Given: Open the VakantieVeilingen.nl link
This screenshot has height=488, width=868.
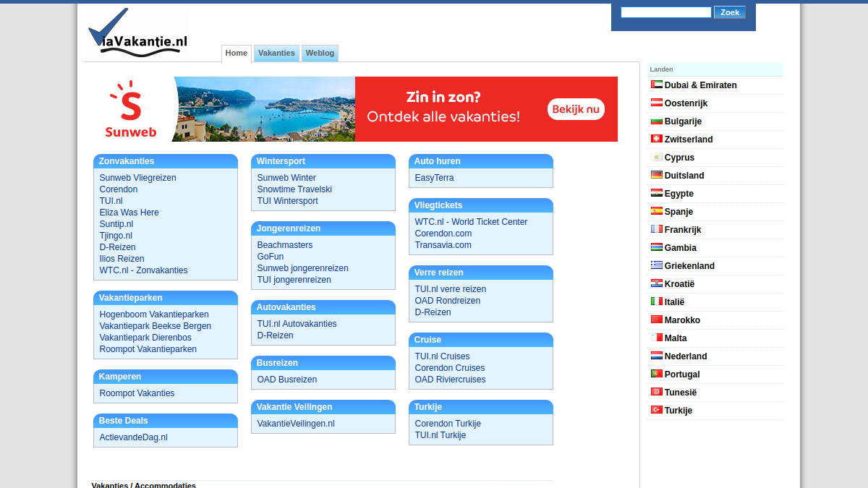Looking at the screenshot, I should [x=296, y=424].
